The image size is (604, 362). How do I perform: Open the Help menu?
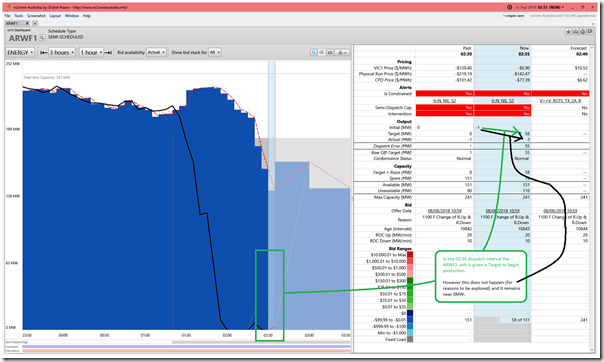click(x=87, y=16)
